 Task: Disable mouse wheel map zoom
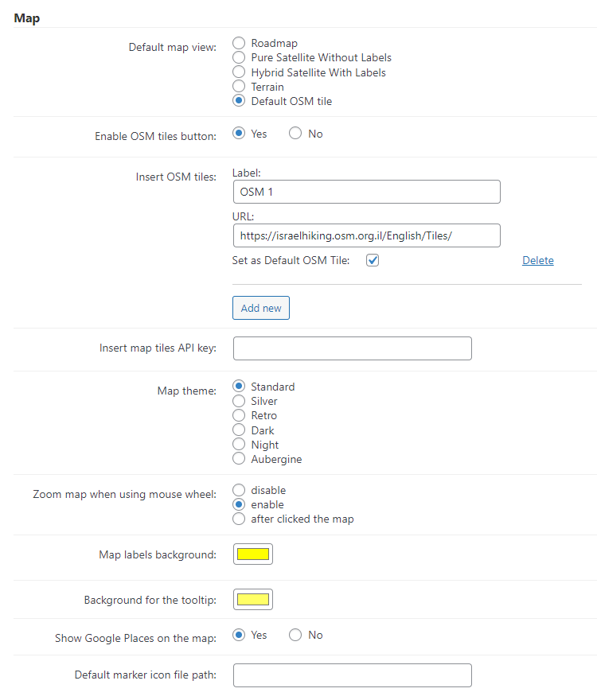click(239, 490)
